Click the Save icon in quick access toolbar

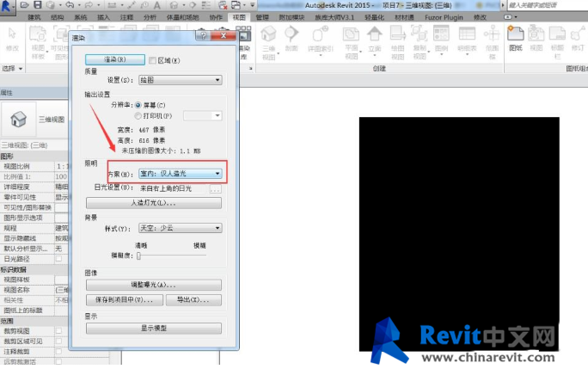[x=38, y=5]
